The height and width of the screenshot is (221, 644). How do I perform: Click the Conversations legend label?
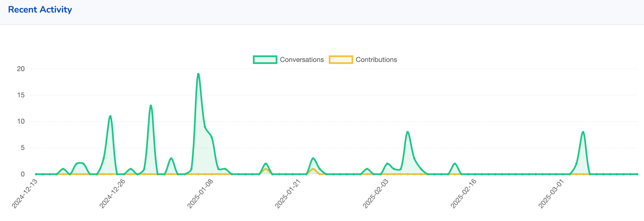[302, 60]
